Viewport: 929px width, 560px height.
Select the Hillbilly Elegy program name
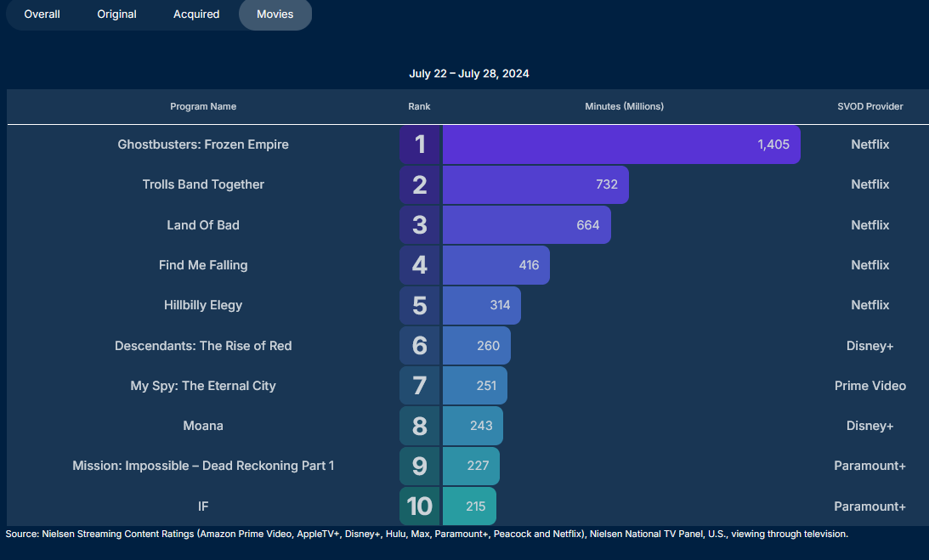(203, 305)
